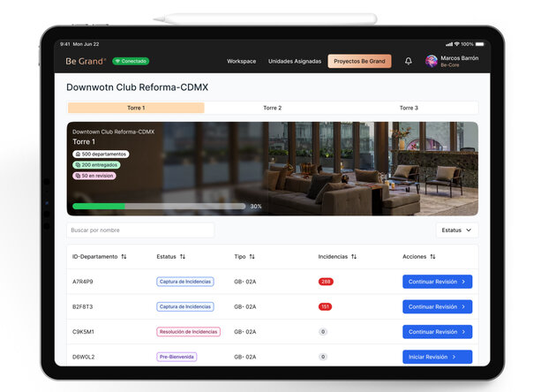Image resolution: width=541 pixels, height=392 pixels.
Task: Sort table by Acciones column arrows
Action: [x=433, y=257]
